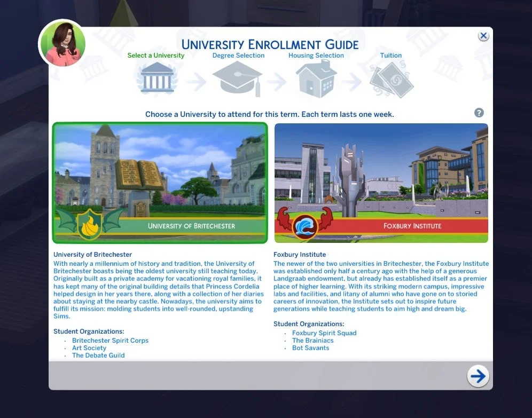Proceed with the blue next arrow button
The width and height of the screenshot is (532, 418).
click(x=478, y=376)
